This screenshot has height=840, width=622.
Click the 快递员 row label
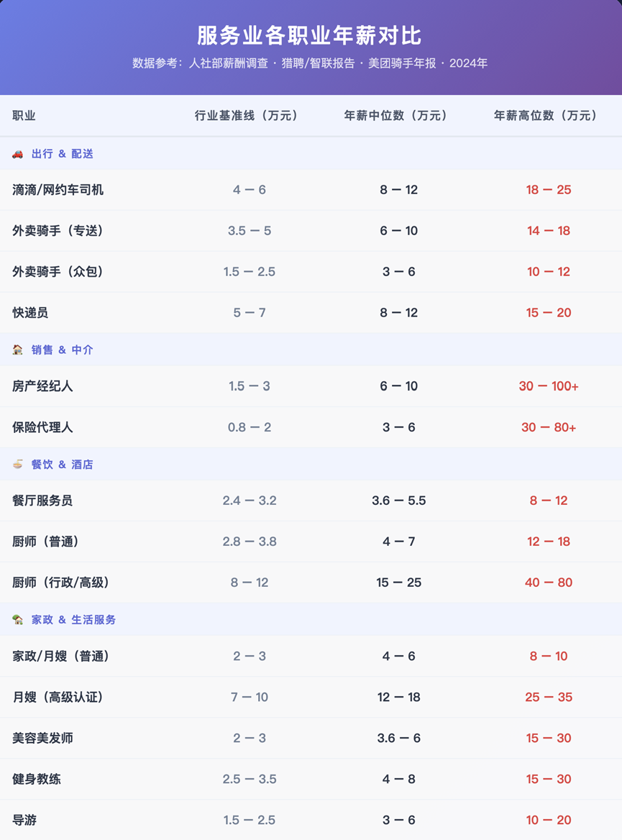(x=30, y=313)
